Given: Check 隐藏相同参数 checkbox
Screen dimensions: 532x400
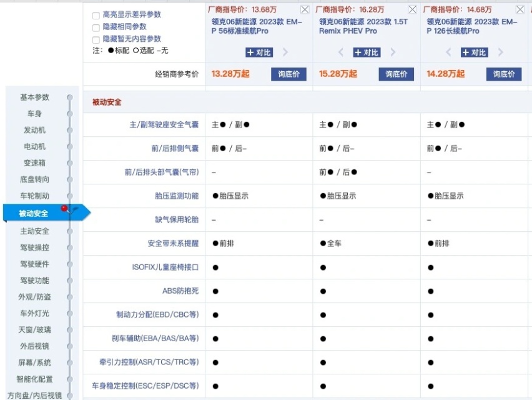Looking at the screenshot, I should pos(96,27).
